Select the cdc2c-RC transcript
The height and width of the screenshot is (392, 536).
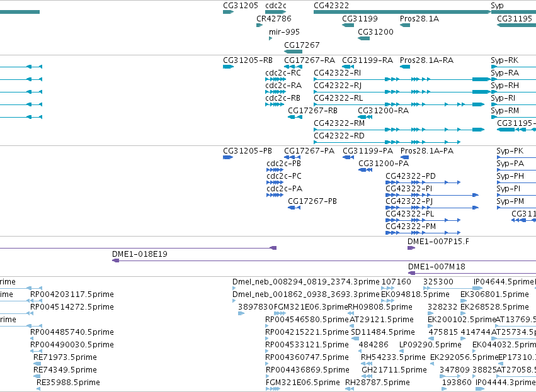pos(275,79)
